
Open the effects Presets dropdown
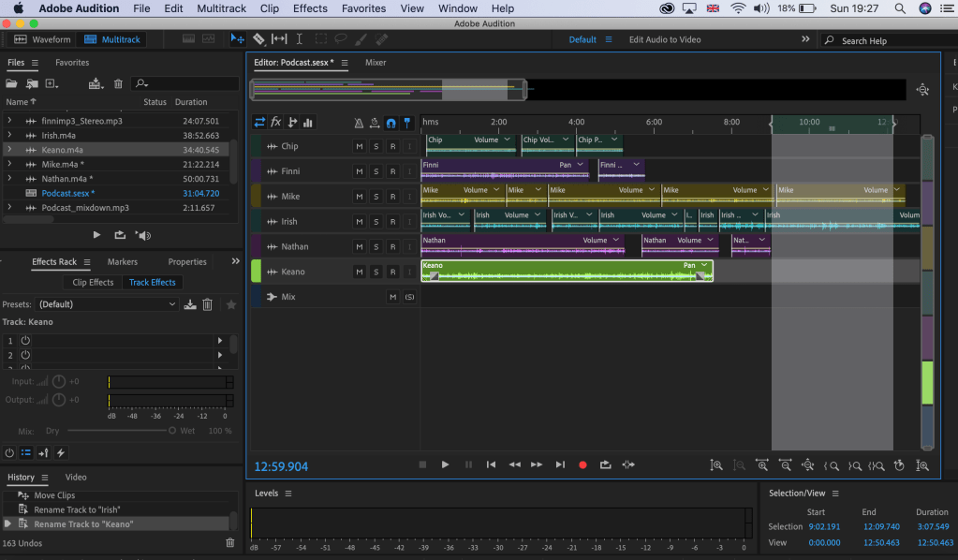click(x=107, y=304)
